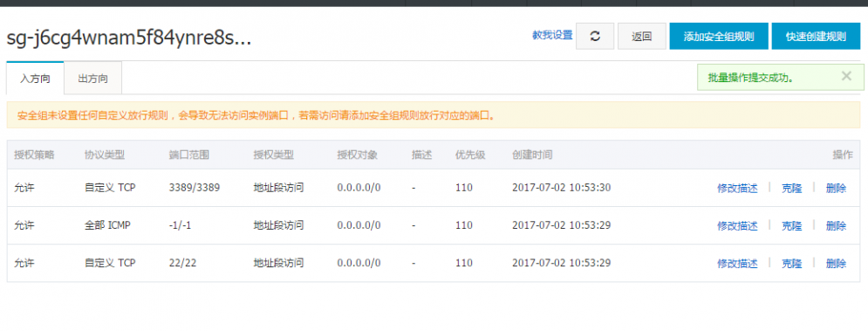Switch to the 入方向 tab
The image size is (868, 331).
pyautogui.click(x=36, y=79)
